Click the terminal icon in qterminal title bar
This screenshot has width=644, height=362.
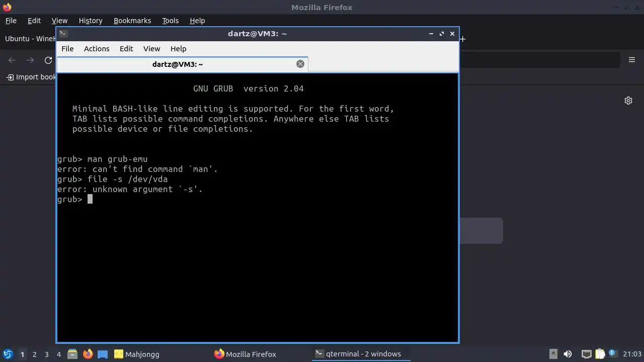tap(63, 34)
